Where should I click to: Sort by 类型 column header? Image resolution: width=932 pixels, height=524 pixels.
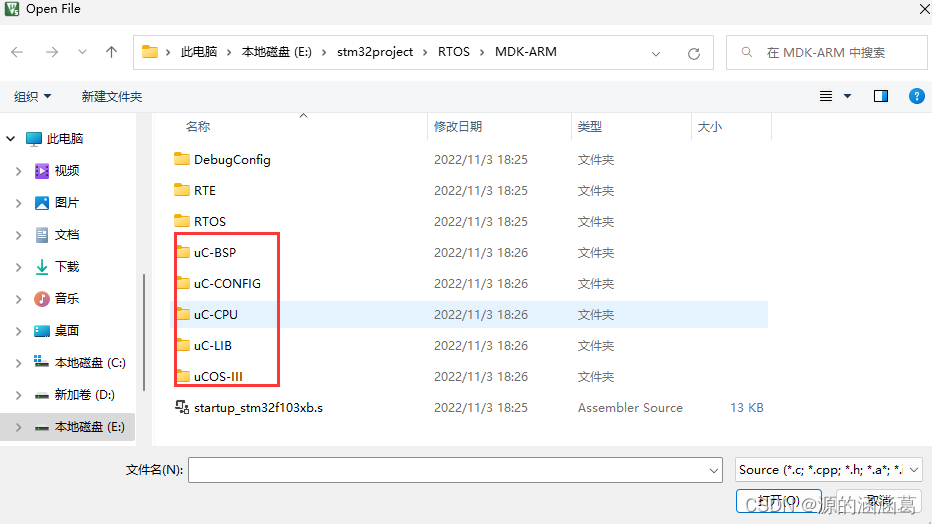click(590, 127)
